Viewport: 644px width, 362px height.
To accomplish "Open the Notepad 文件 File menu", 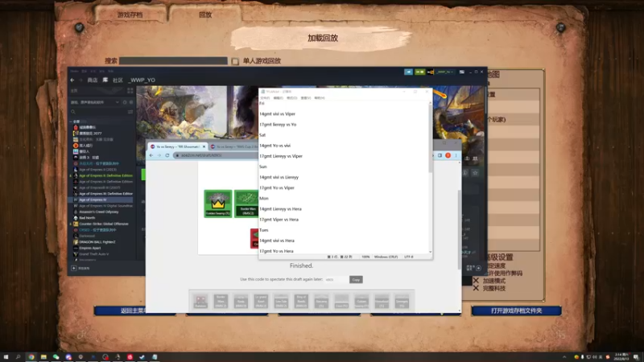I will [x=265, y=98].
